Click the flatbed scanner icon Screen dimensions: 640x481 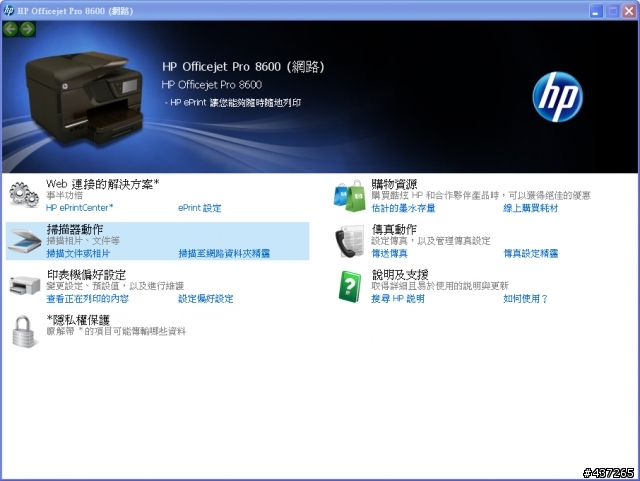point(24,240)
